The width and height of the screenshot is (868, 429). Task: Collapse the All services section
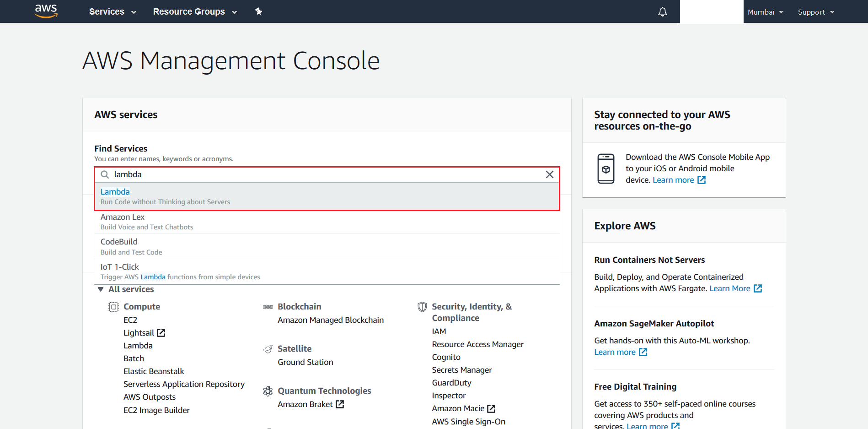pyautogui.click(x=126, y=289)
